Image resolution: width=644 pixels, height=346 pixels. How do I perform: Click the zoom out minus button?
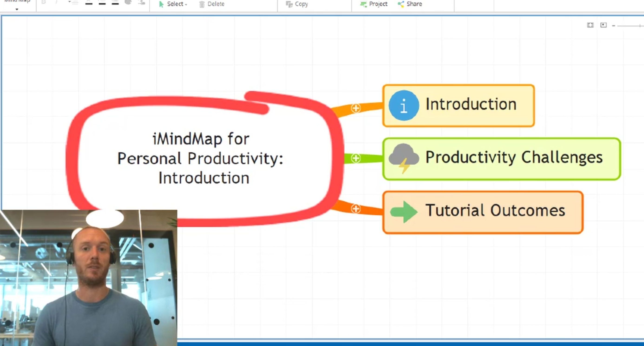click(613, 26)
